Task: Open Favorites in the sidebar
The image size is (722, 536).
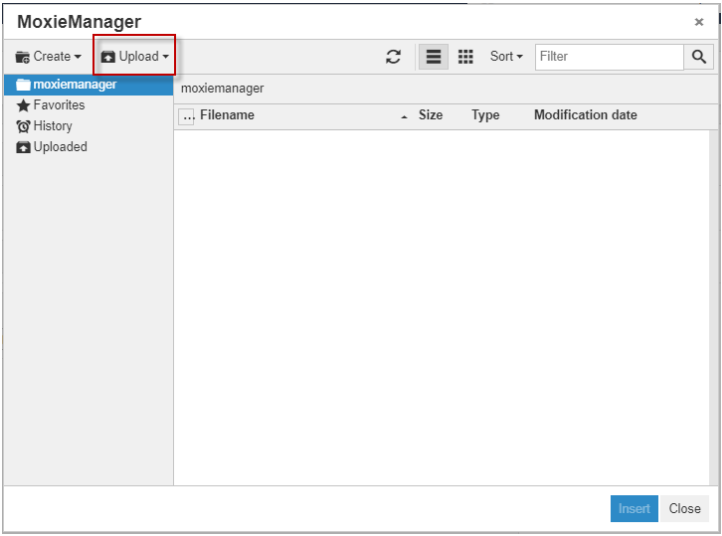Action: click(51, 105)
